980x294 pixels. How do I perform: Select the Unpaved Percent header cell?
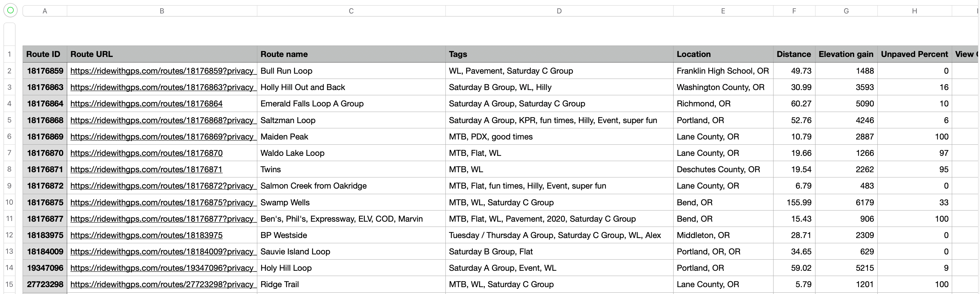pos(914,54)
